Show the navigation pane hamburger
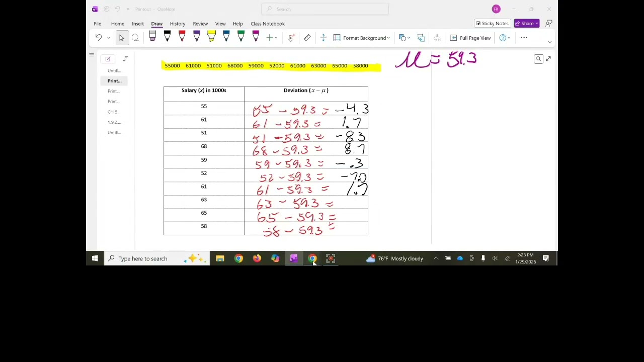 pos(92,55)
